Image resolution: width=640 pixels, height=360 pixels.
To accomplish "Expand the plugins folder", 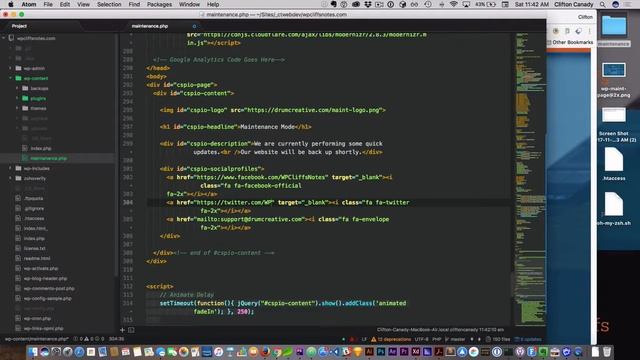I will click(17, 98).
